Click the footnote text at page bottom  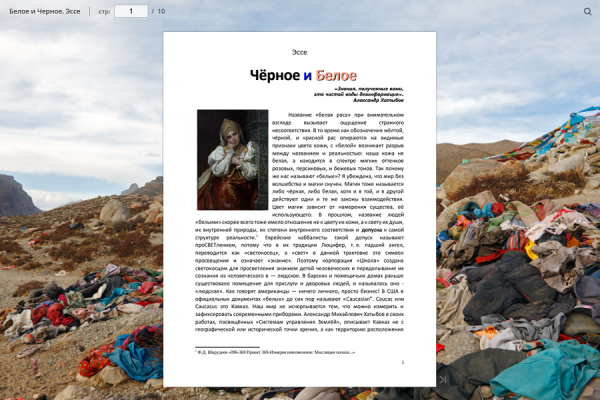[x=275, y=352]
